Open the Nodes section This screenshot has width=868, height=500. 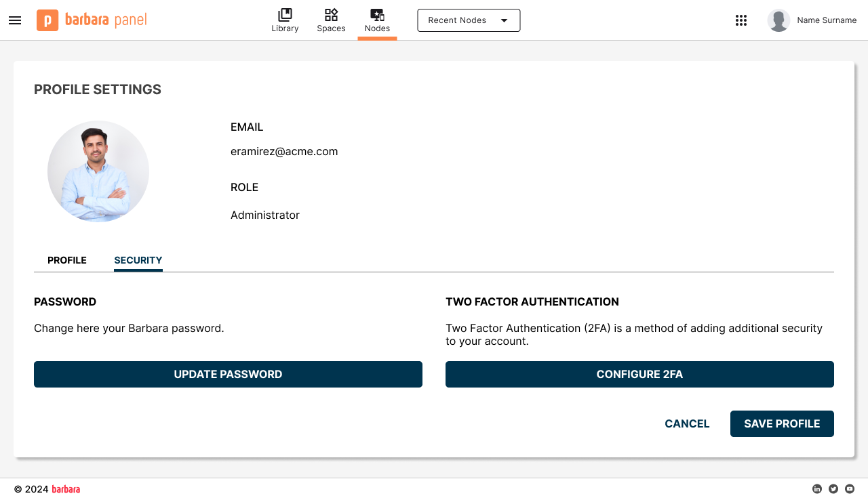coord(377,20)
